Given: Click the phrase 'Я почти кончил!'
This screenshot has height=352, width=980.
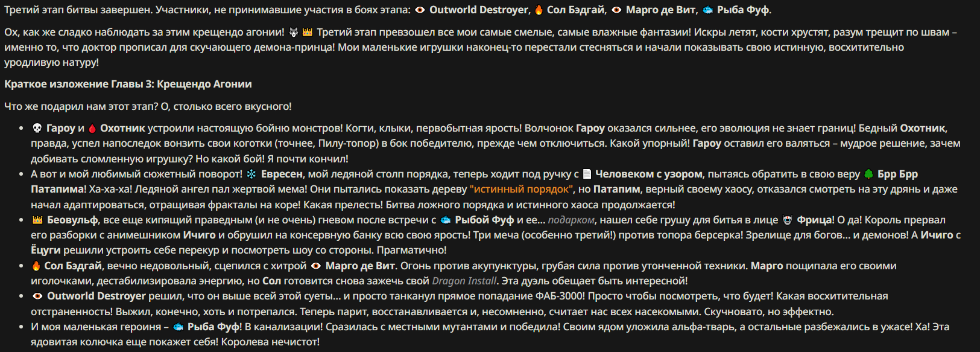Looking at the screenshot, I should [x=308, y=159].
